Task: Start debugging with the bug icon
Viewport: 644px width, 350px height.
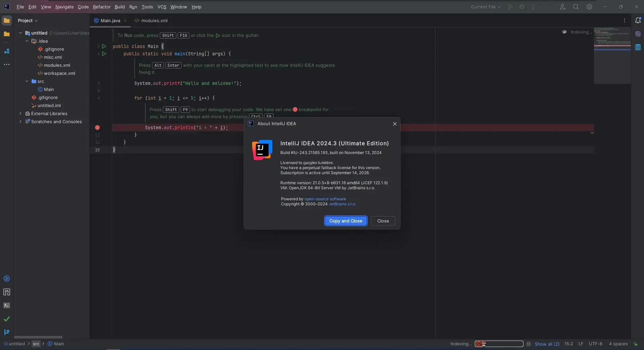Action: click(x=522, y=7)
